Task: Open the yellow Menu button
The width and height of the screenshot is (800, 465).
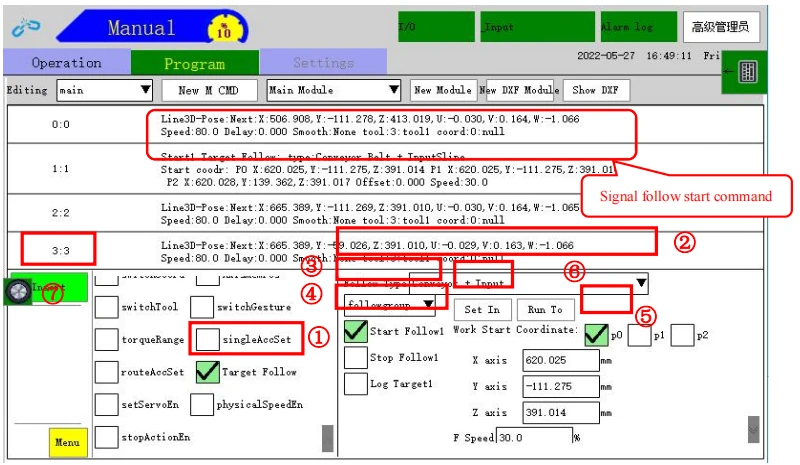Action: pos(68,442)
